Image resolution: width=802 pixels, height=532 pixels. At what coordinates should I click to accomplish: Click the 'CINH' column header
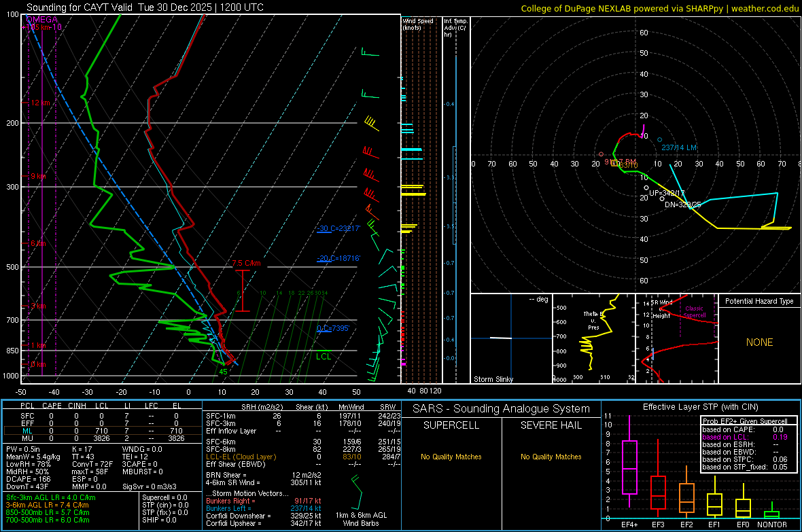(x=77, y=406)
